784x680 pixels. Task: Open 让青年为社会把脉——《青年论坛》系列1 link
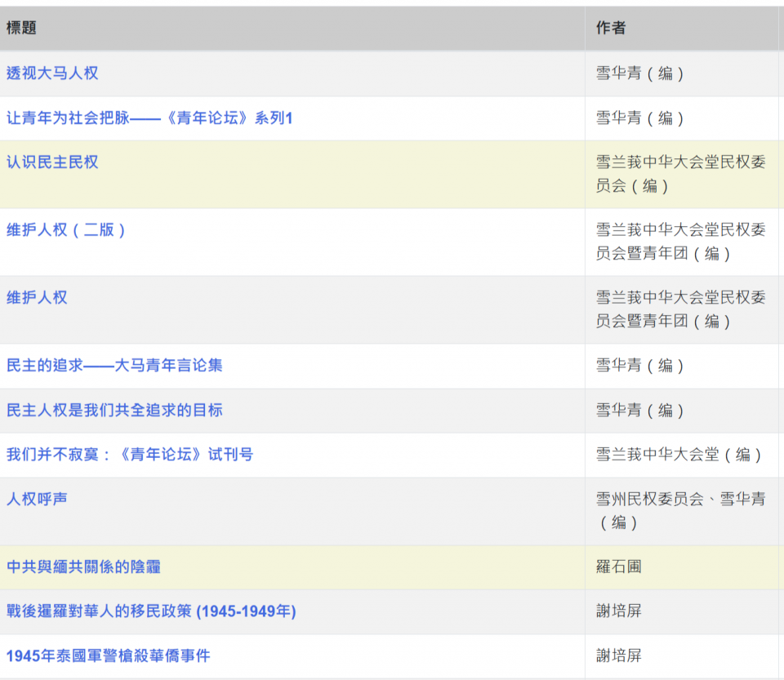coord(149,118)
